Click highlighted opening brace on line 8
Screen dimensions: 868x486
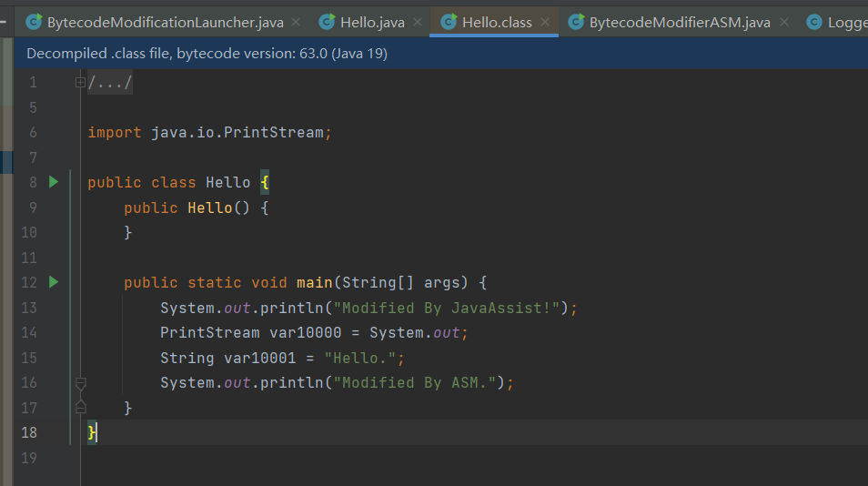[x=265, y=182]
